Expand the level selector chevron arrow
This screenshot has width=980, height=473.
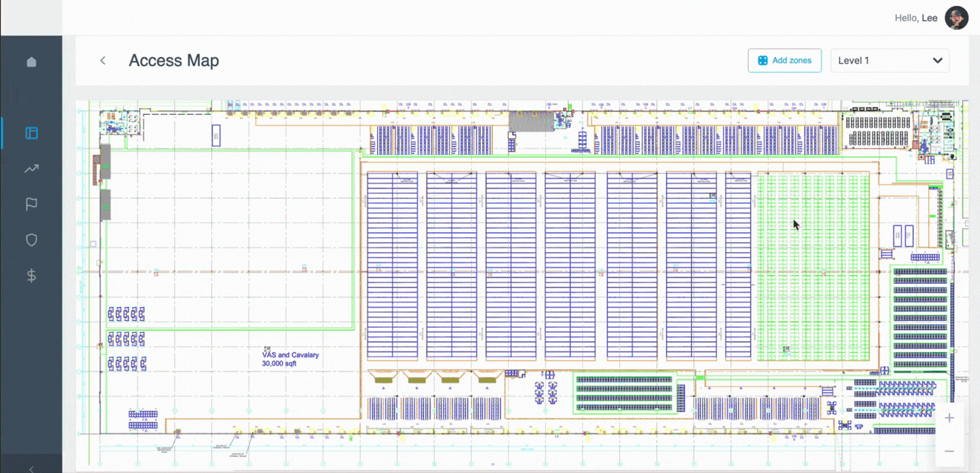click(937, 60)
